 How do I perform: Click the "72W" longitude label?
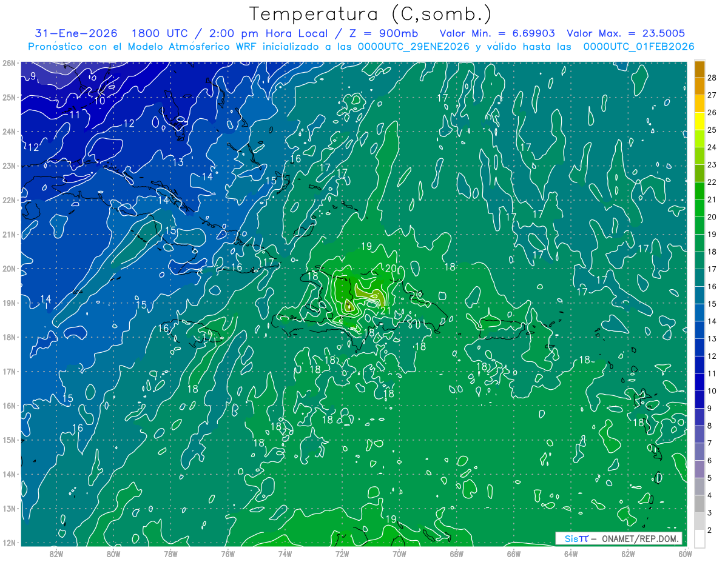[342, 554]
